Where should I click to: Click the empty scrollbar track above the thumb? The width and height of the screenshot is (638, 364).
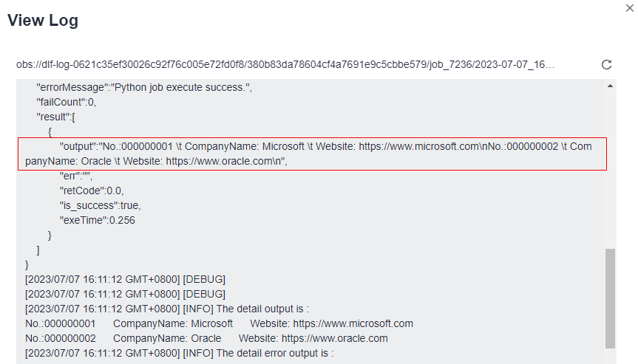[x=610, y=170]
